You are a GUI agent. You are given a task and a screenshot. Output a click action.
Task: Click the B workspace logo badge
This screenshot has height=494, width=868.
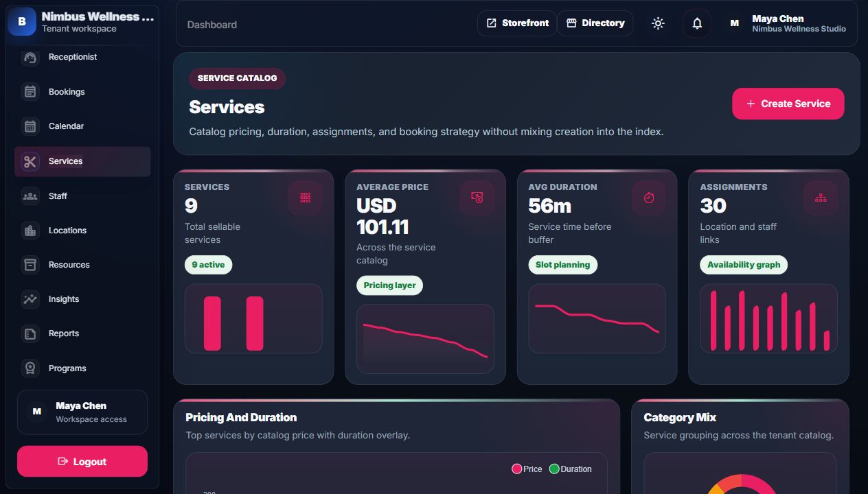22,21
